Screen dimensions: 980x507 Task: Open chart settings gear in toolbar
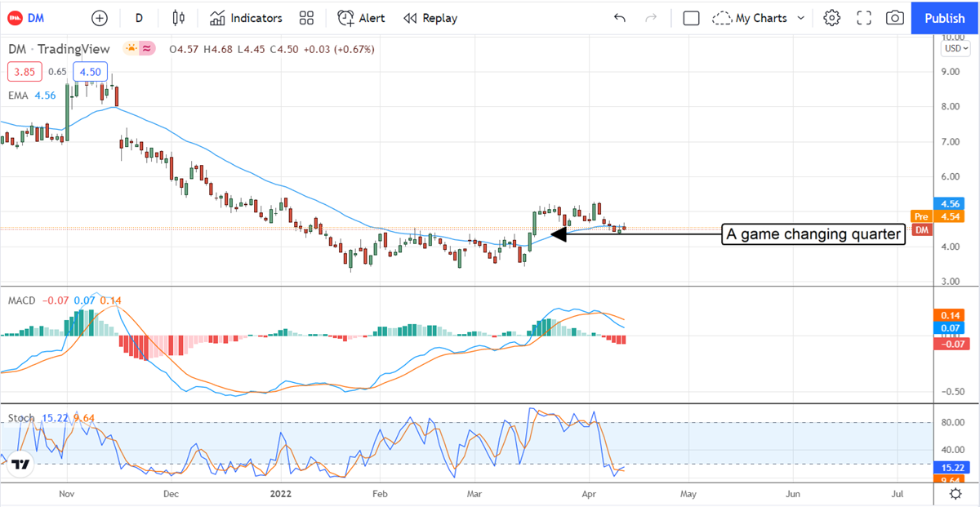point(831,18)
